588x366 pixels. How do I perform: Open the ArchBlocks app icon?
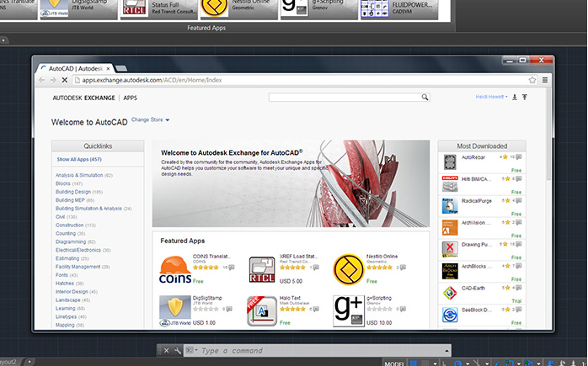click(450, 271)
